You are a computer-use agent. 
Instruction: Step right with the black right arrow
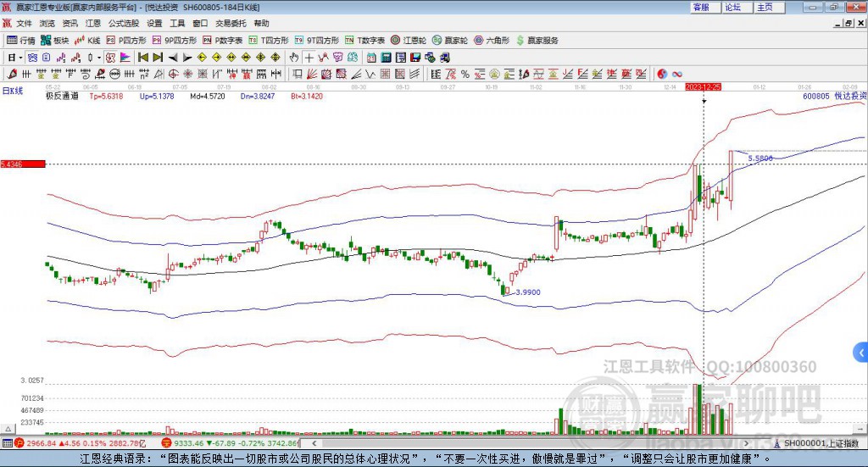187,58
